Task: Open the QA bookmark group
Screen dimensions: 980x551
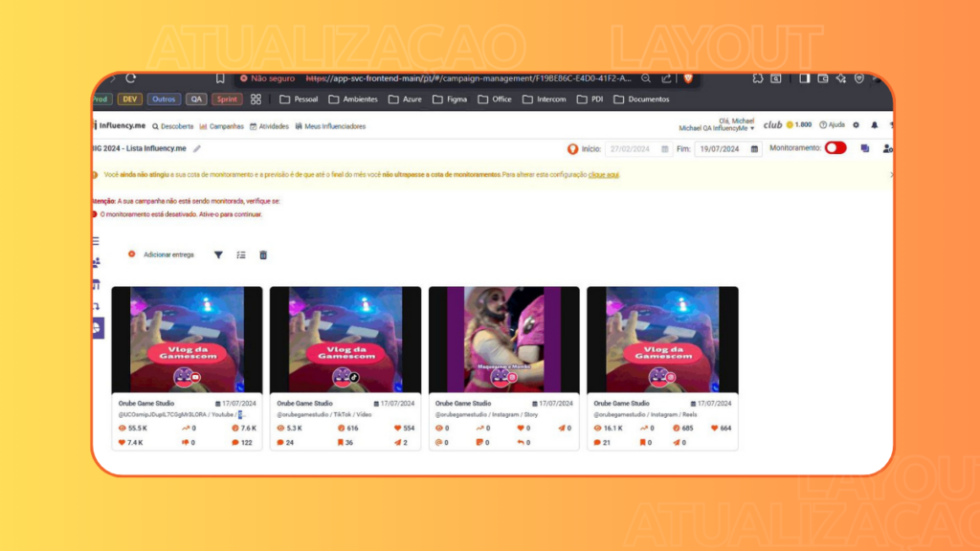Action: tap(196, 99)
